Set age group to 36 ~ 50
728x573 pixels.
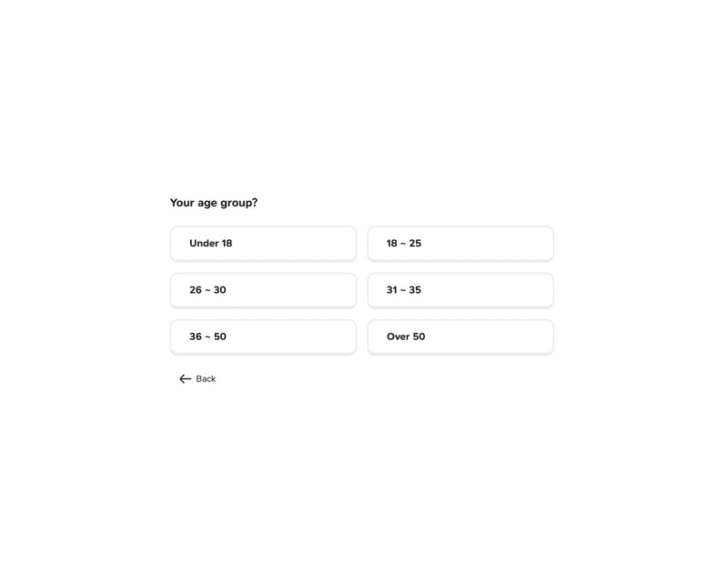[x=263, y=337]
